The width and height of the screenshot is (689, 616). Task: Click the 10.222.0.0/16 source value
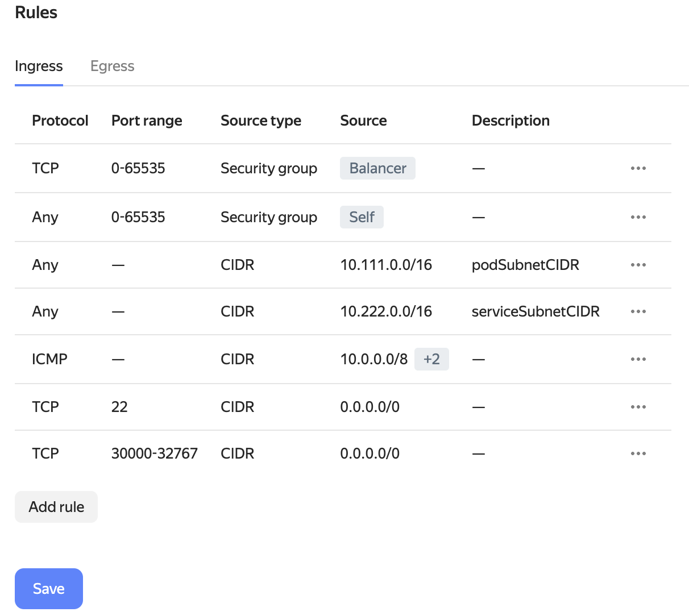pos(386,311)
